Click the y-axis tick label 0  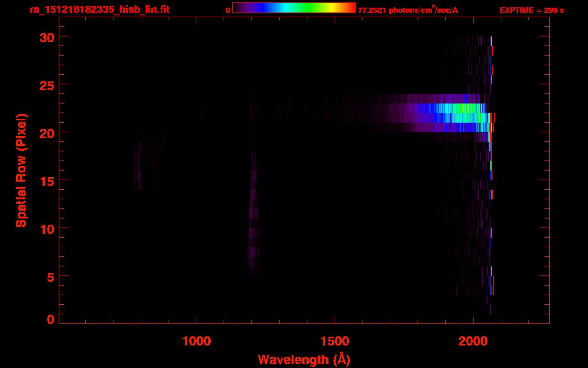[50, 320]
